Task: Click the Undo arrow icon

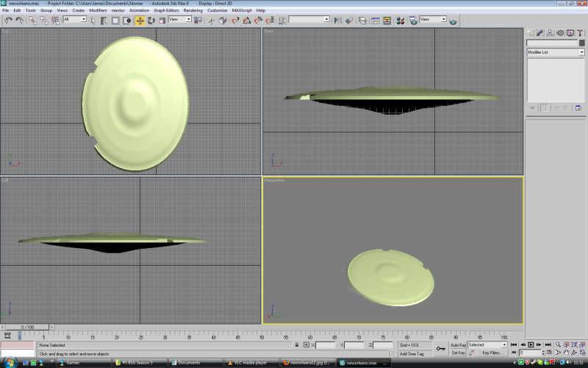Action: 7,21
